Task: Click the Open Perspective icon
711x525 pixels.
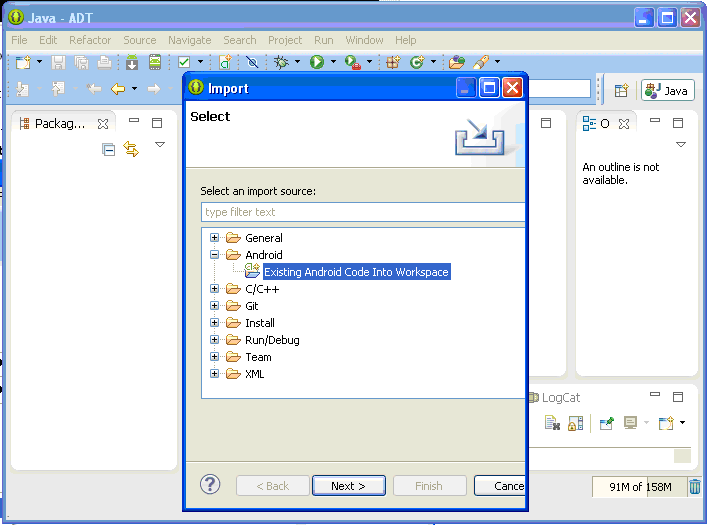Action: (x=621, y=91)
